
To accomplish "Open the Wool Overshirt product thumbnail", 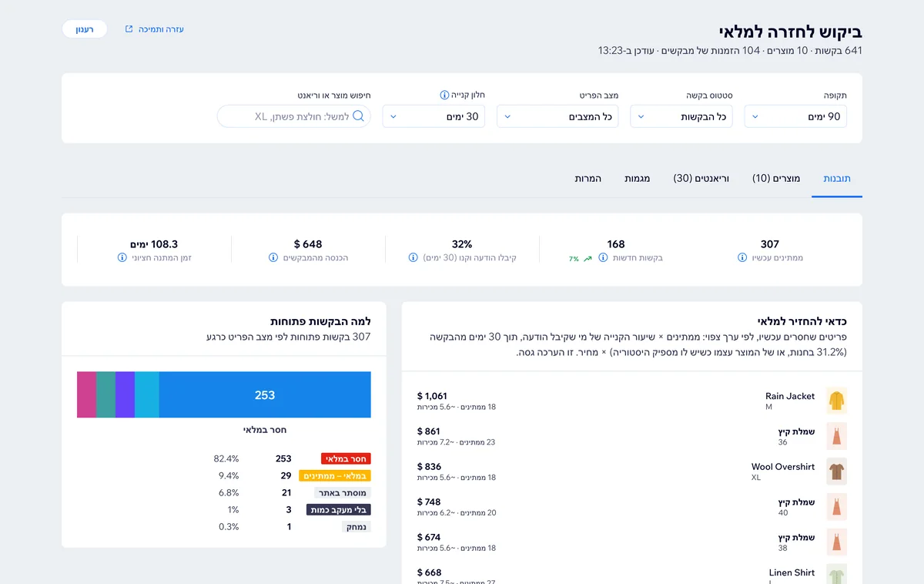I will [836, 472].
